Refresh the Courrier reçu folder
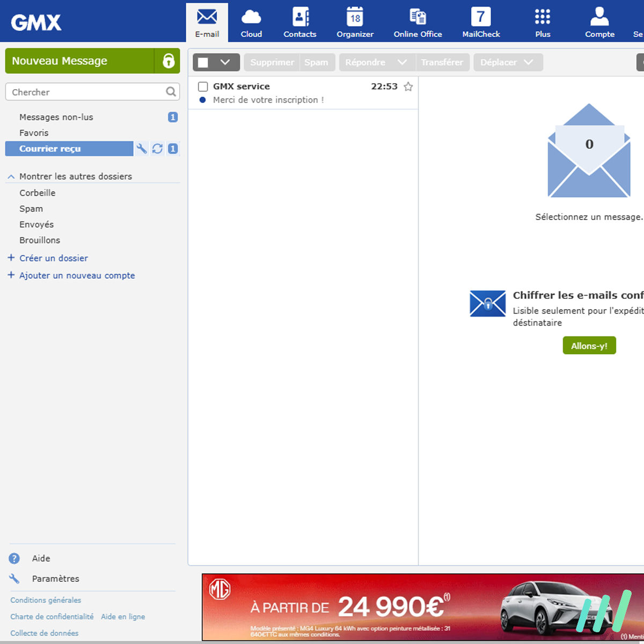The height and width of the screenshot is (644, 644). pos(157,149)
